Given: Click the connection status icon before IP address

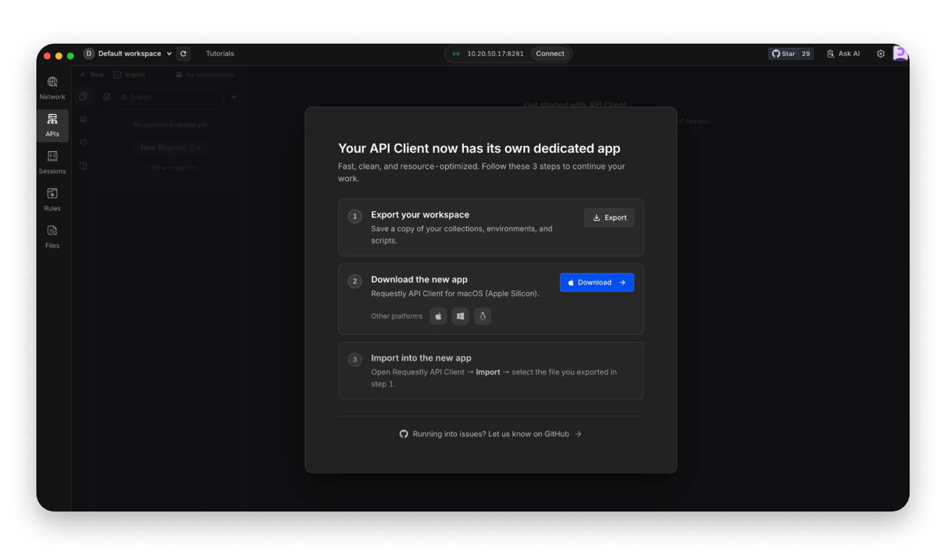Looking at the screenshot, I should click(456, 53).
